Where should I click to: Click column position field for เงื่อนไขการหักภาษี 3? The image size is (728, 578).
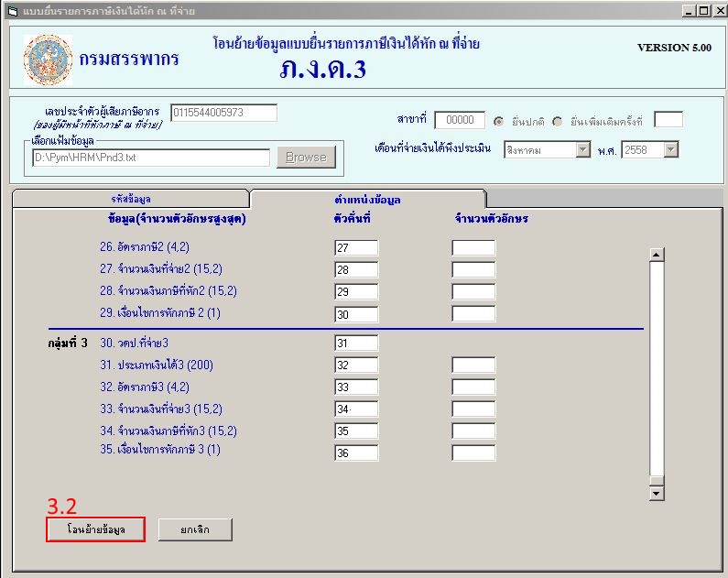click(356, 453)
